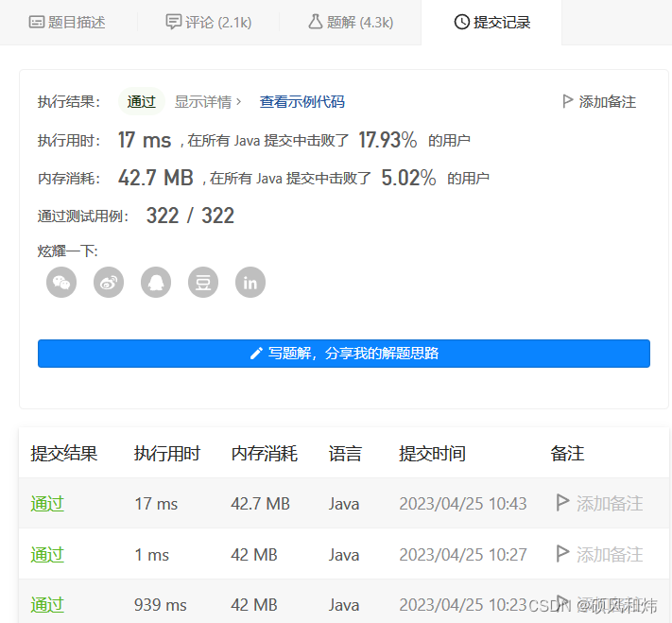This screenshot has height=623, width=672.
Task: Click 添加备注 in the result card
Action: (x=599, y=101)
